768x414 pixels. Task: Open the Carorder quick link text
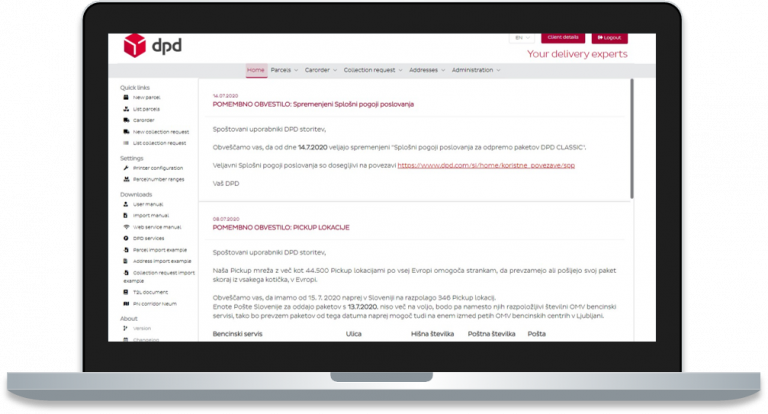(x=144, y=120)
